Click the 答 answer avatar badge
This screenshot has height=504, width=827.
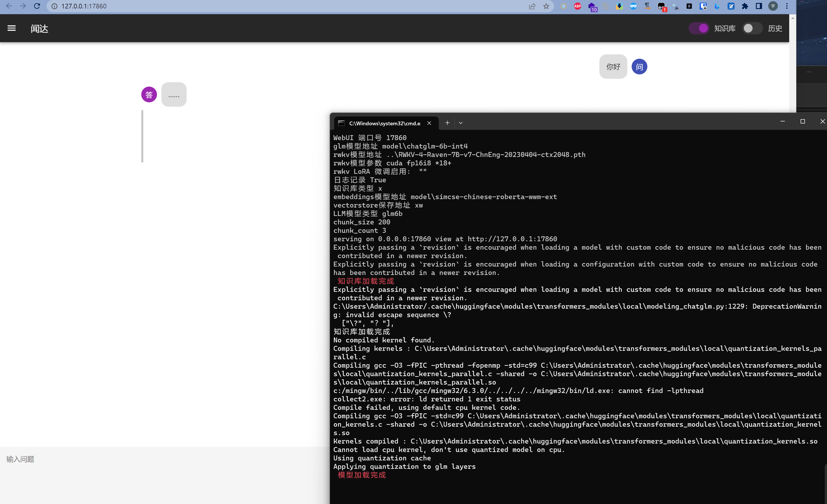tap(149, 95)
